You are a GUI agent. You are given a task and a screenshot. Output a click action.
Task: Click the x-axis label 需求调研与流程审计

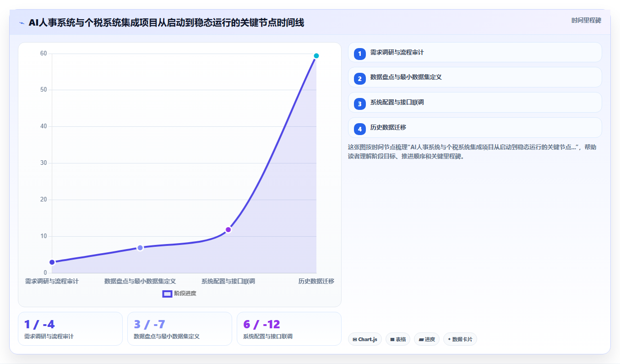click(52, 281)
